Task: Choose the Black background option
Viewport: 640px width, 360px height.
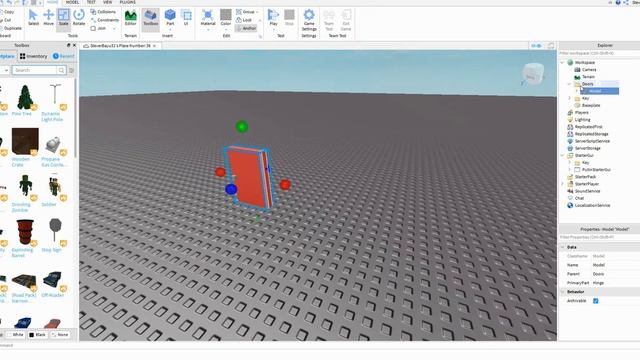Action: click(x=38, y=335)
